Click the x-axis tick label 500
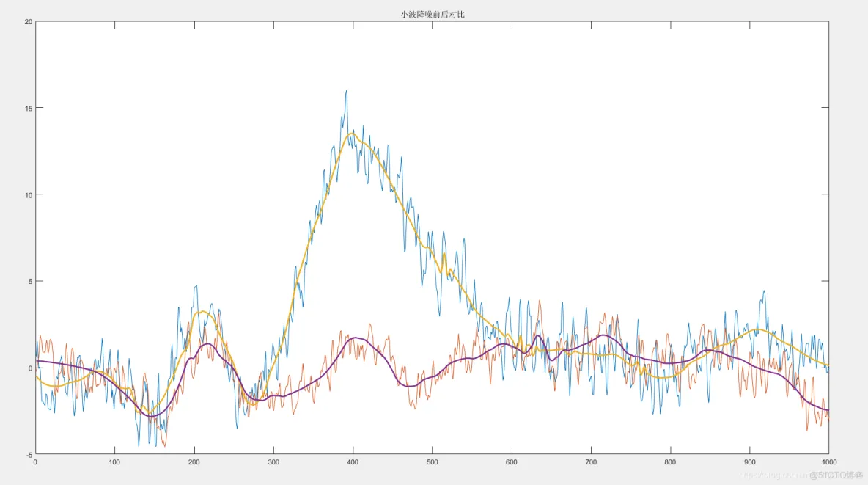This screenshot has width=868, height=485. point(432,463)
